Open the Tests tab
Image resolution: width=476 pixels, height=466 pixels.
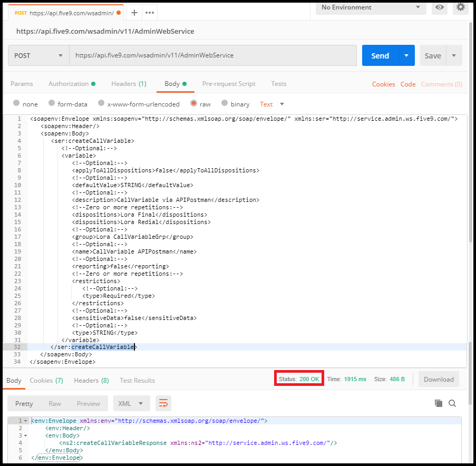[279, 84]
